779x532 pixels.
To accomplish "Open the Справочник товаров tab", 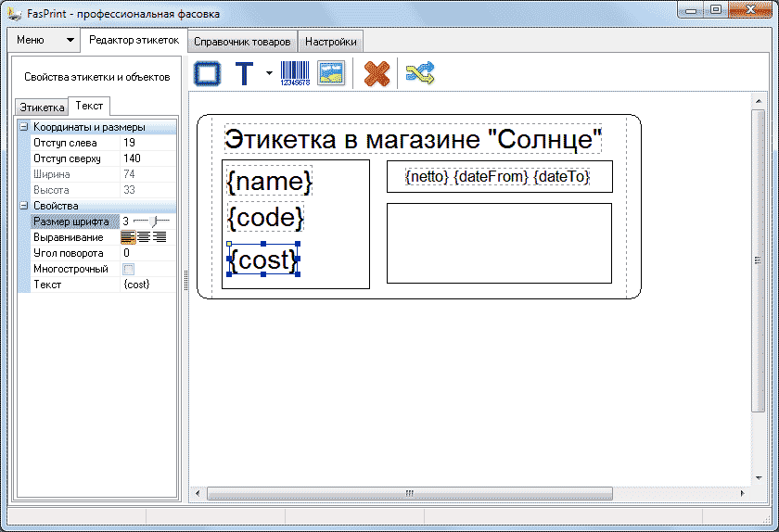I will pyautogui.click(x=242, y=42).
